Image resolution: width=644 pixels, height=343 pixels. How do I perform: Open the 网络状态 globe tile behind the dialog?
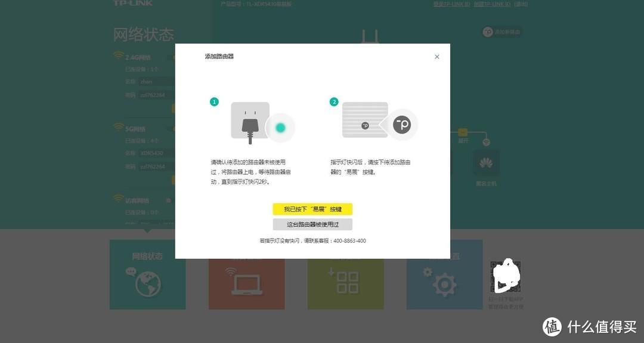pyautogui.click(x=147, y=274)
